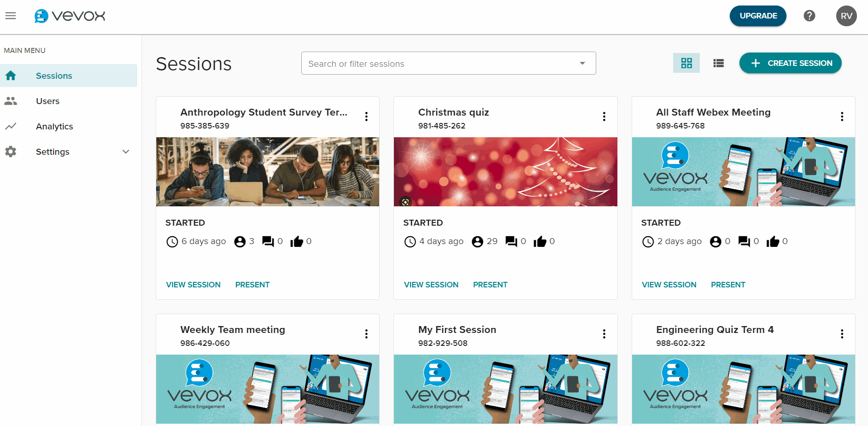
Task: Click participants icon on Christmas quiz card
Action: coord(477,242)
